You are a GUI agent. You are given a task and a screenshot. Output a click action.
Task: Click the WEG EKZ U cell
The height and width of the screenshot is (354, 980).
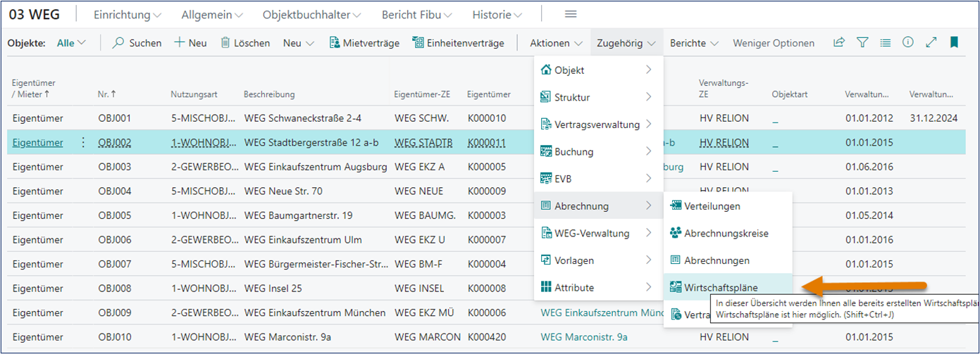pyautogui.click(x=420, y=239)
